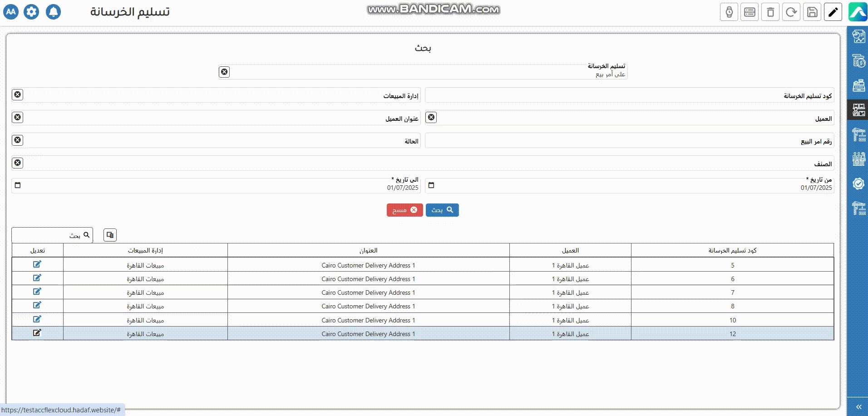
Task: Clear the الحالة field selection
Action: pyautogui.click(x=17, y=140)
